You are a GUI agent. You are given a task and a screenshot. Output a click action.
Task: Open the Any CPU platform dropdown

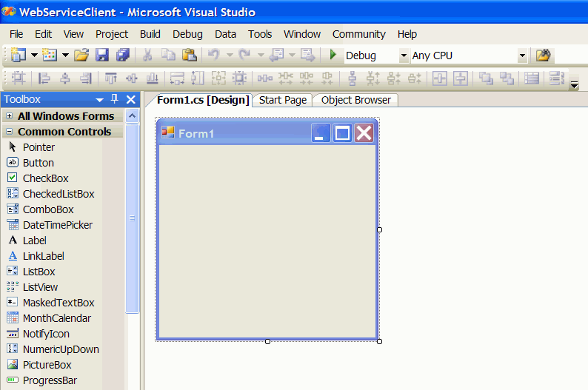click(522, 56)
